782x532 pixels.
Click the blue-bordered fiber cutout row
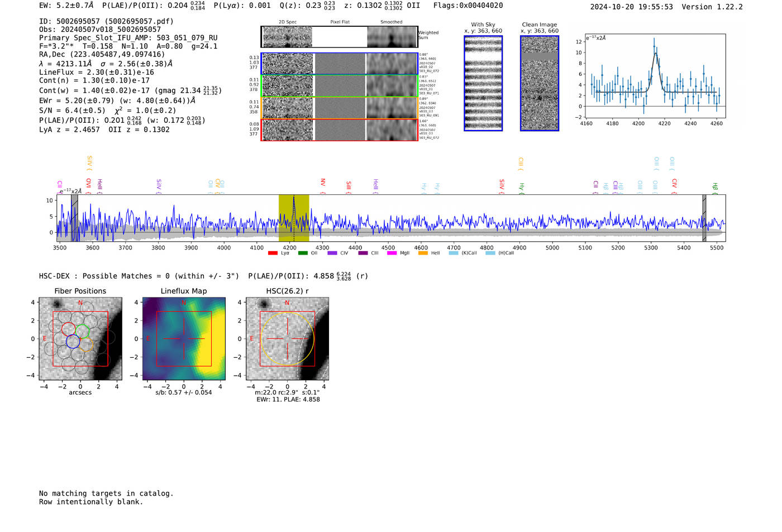[x=340, y=64]
